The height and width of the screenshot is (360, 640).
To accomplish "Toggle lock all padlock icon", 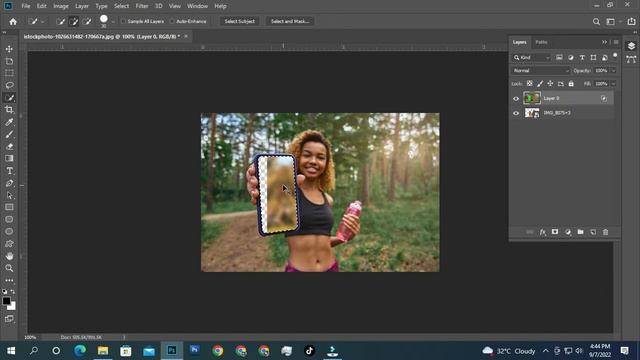I will click(x=571, y=83).
